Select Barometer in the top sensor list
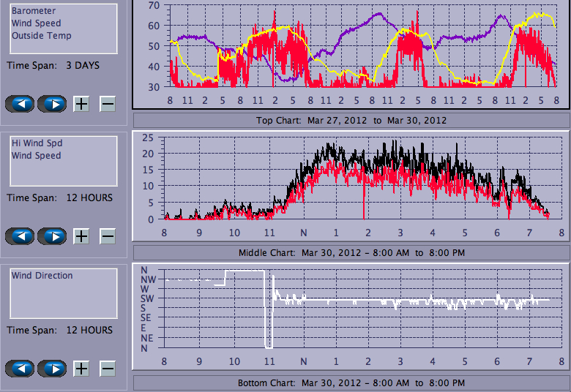The width and height of the screenshot is (571, 392). click(34, 11)
